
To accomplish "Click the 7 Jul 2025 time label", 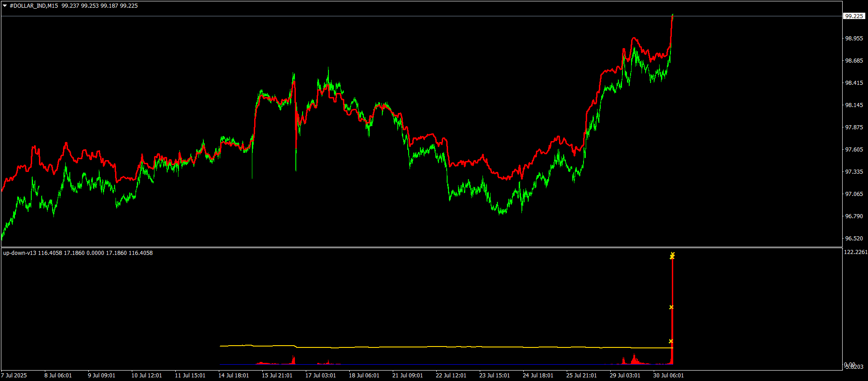I will [14, 376].
